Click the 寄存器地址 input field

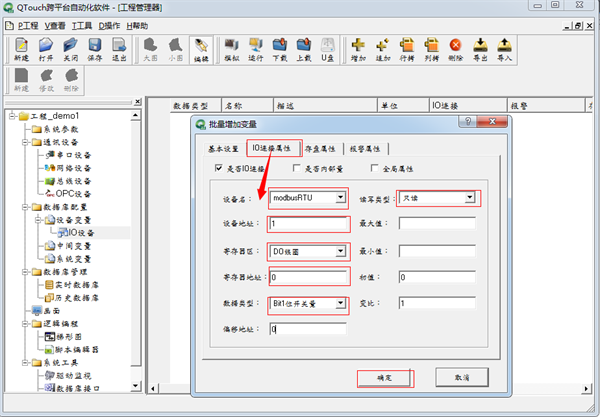(307, 277)
